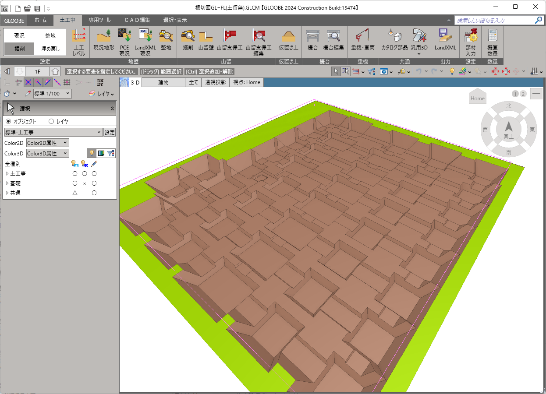Image resolution: width=546 pixels, height=394 pixels.
Task: Open the catalog parts tool
Action: coord(394,39)
